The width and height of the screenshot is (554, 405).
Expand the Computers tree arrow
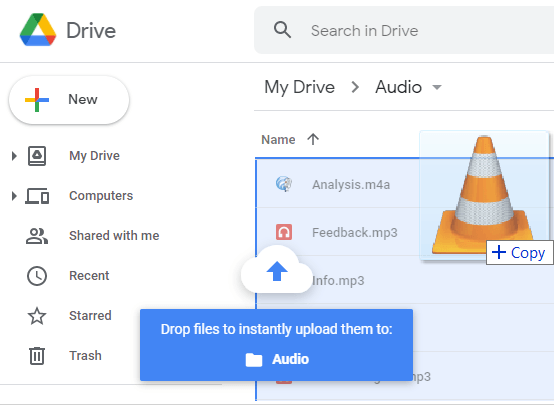pos(14,196)
